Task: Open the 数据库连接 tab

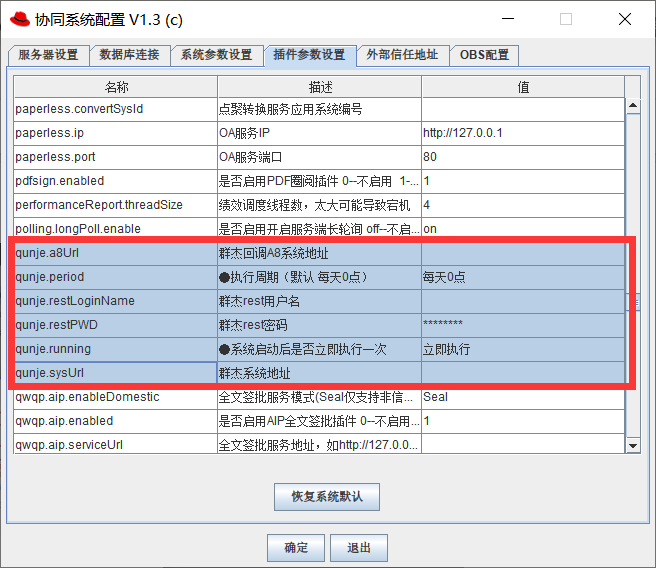Action: tap(129, 55)
